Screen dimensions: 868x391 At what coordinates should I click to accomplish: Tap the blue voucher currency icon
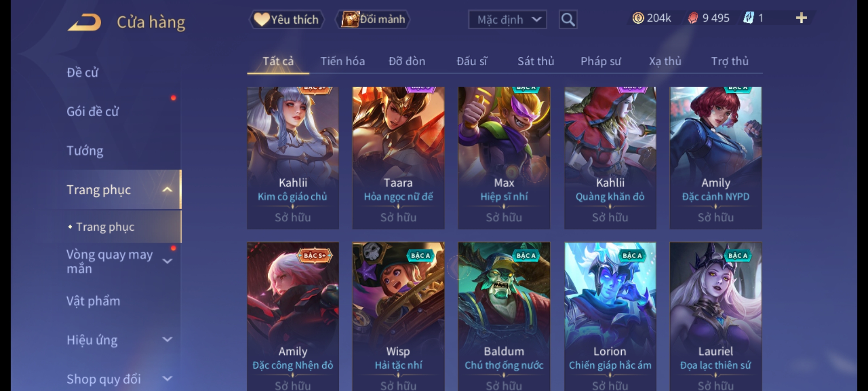(748, 18)
